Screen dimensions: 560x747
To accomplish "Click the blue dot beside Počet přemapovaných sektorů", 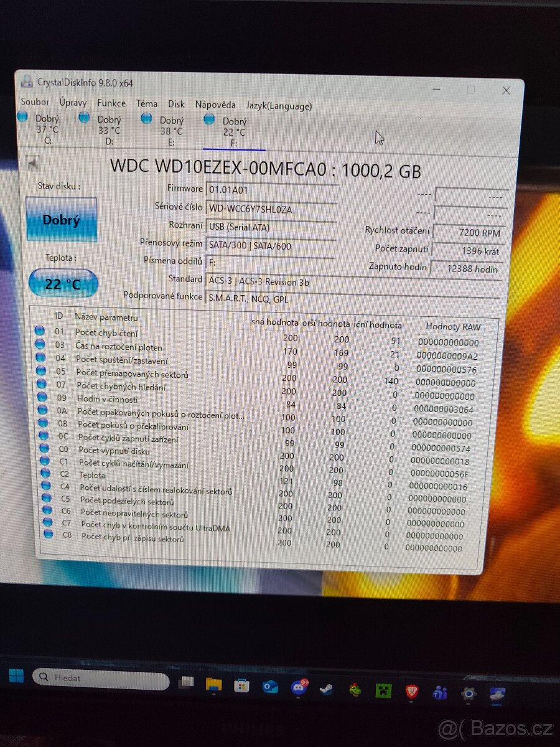I will tap(40, 372).
